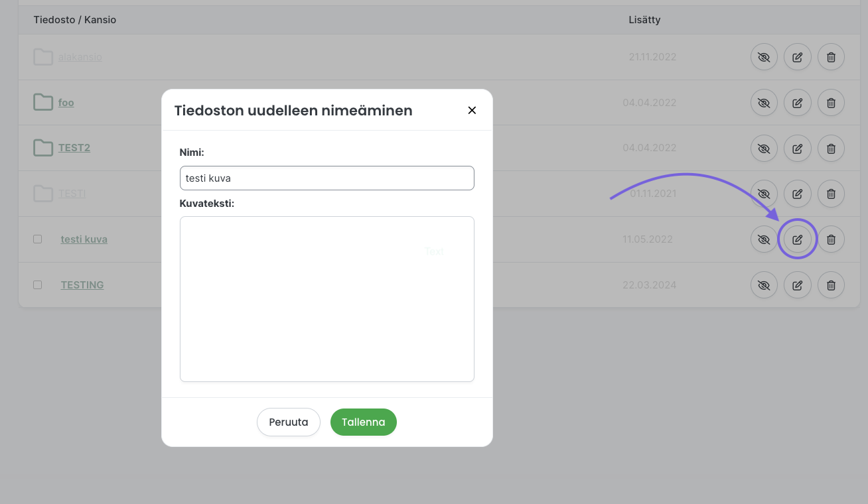The width and height of the screenshot is (868, 504).
Task: Click the Lisätty column header
Action: click(x=644, y=20)
